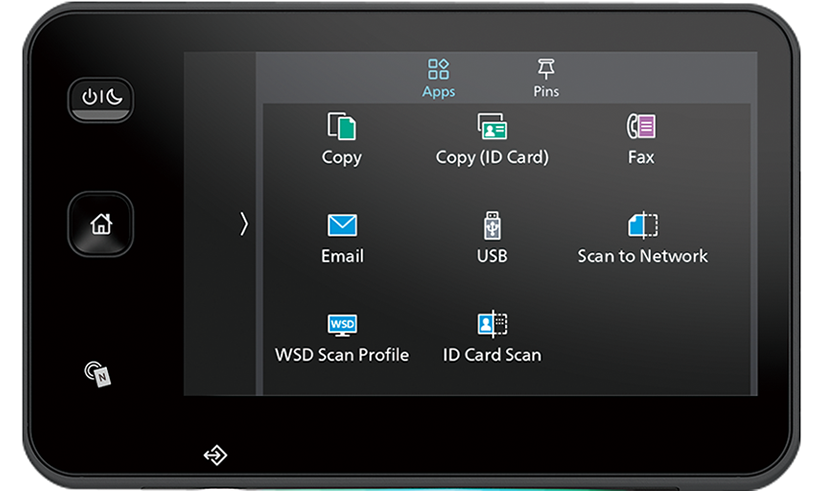Tap the "WSD Scan Profile" text label
The image size is (816, 491).
click(x=342, y=355)
